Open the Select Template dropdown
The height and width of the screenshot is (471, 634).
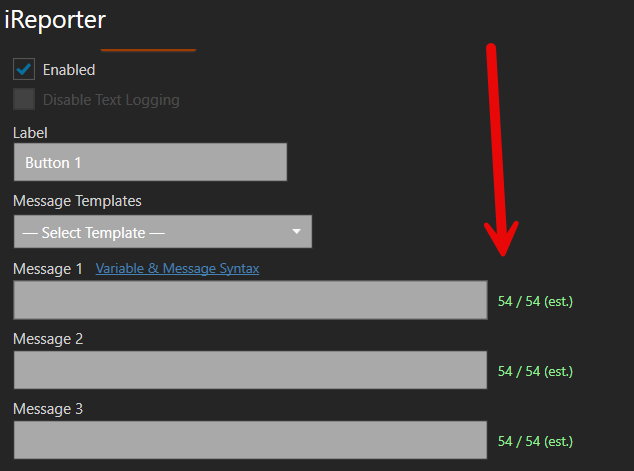tap(163, 232)
